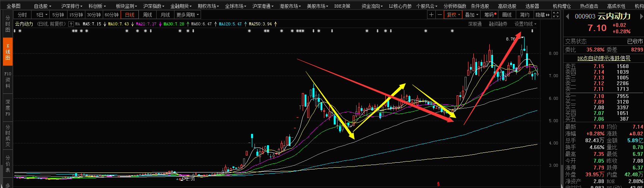644x188 pixels.
Task: Zoom out chart with minus icon
Action: click(x=440, y=15)
